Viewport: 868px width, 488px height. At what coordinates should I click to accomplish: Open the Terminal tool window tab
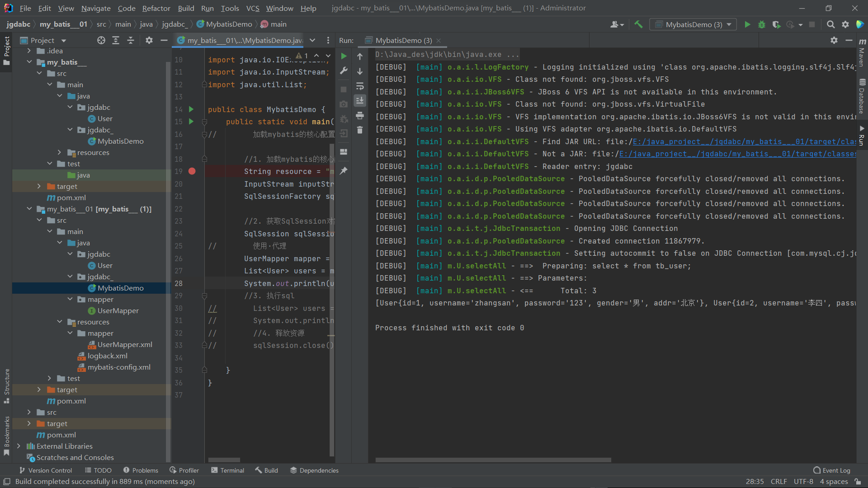227,470
